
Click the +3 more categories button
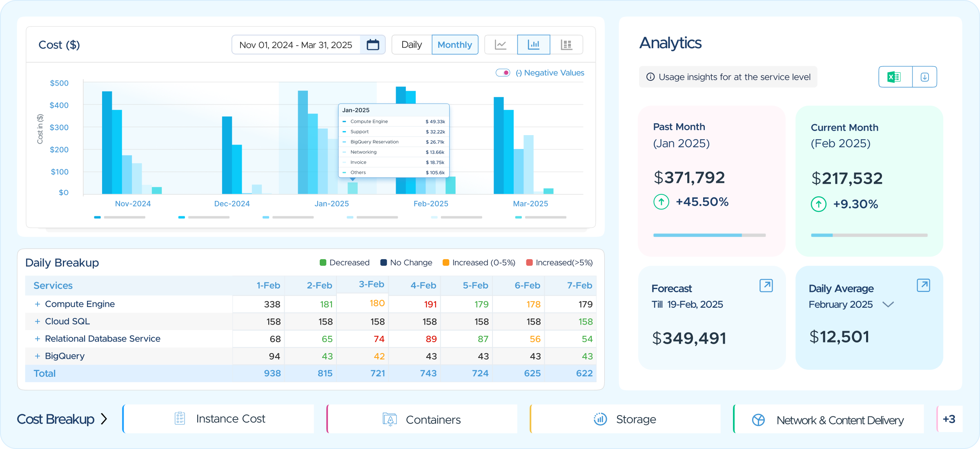coord(949,419)
